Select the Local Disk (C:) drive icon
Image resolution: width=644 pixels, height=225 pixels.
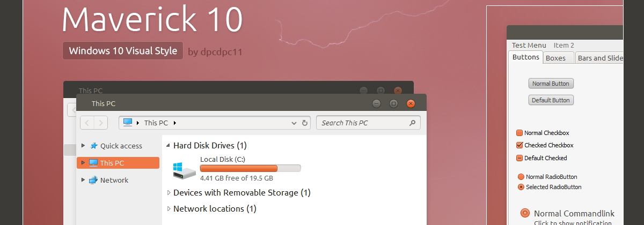[185, 170]
